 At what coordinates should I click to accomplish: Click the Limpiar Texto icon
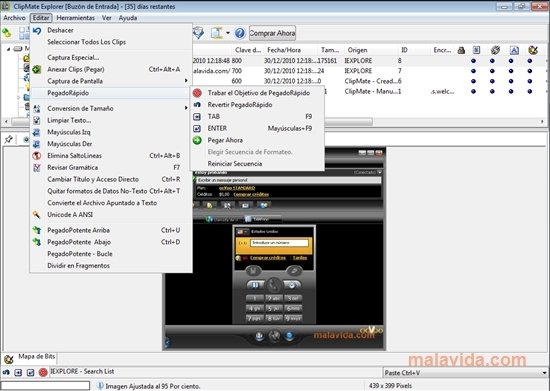tap(37, 120)
